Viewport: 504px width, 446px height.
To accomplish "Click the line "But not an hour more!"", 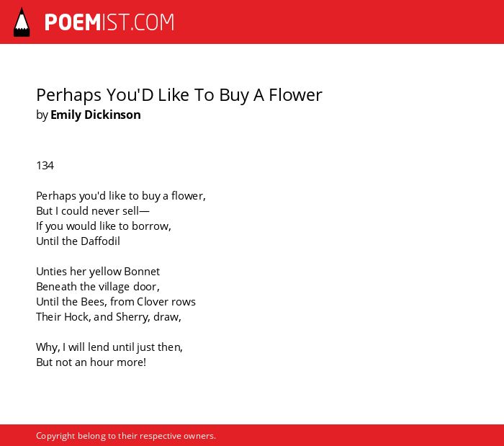I will [91, 362].
